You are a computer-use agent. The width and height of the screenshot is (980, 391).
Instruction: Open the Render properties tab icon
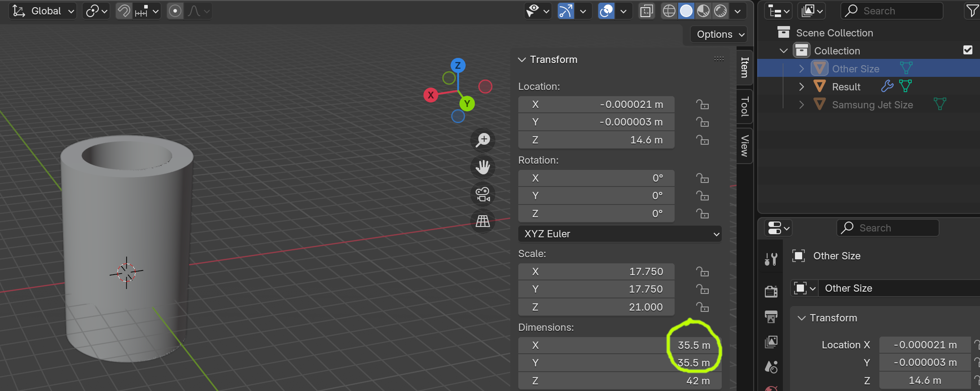tap(771, 291)
